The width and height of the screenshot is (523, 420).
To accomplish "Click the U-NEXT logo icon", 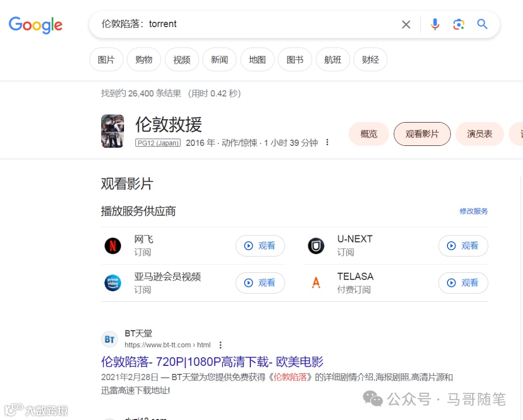I will 316,246.
